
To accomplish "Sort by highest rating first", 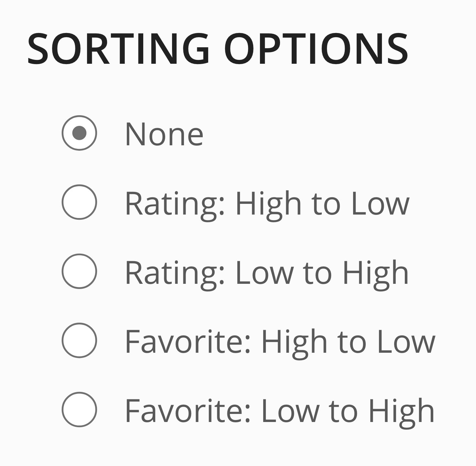I will 79,202.
